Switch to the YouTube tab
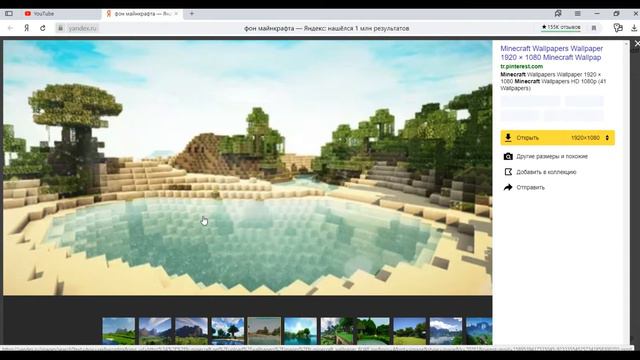 pos(39,13)
